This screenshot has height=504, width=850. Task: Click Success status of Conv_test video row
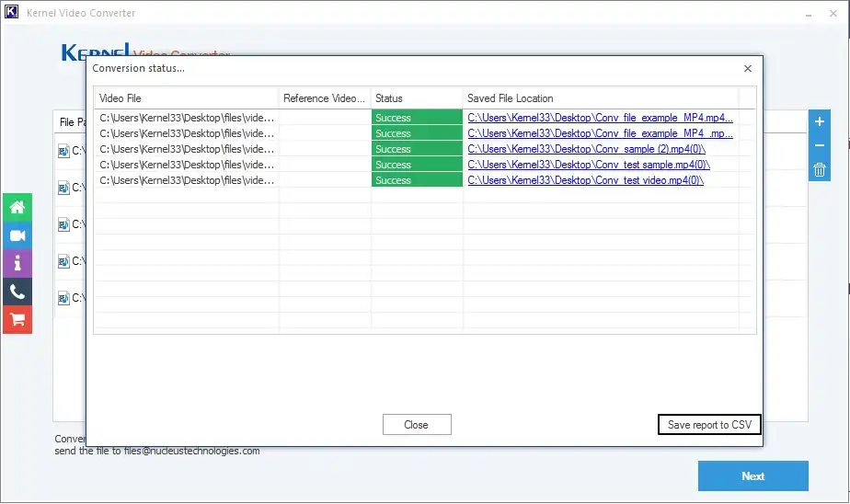[417, 180]
